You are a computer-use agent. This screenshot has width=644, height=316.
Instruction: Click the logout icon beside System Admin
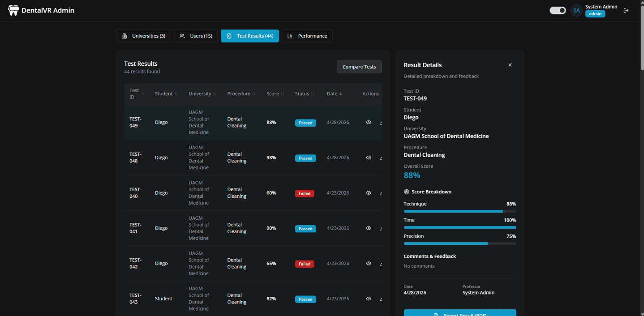point(626,10)
